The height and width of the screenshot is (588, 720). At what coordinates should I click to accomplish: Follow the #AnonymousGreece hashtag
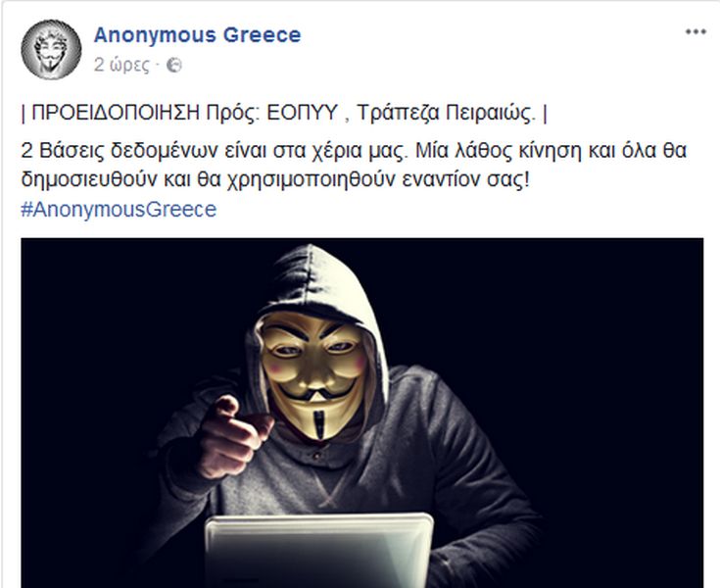tap(119, 210)
